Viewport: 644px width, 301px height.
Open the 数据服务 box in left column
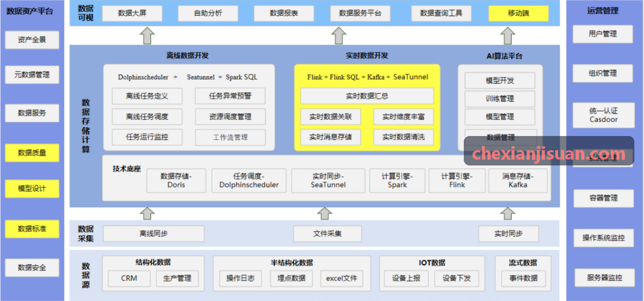click(32, 113)
